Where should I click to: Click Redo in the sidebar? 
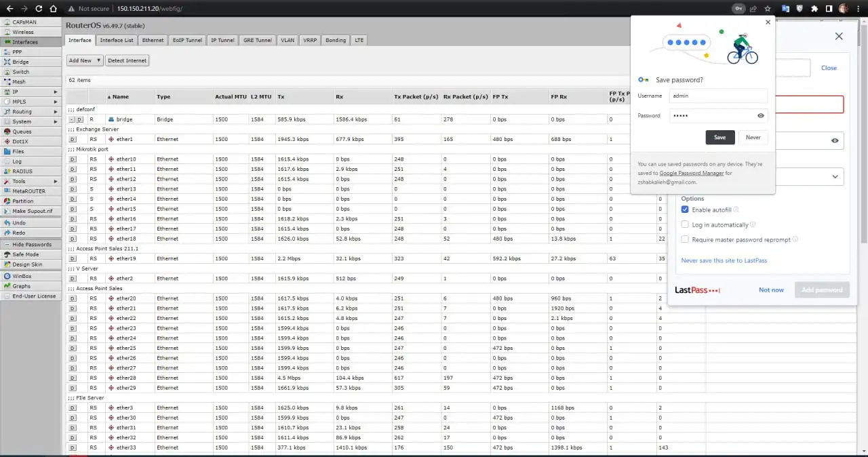coord(22,233)
